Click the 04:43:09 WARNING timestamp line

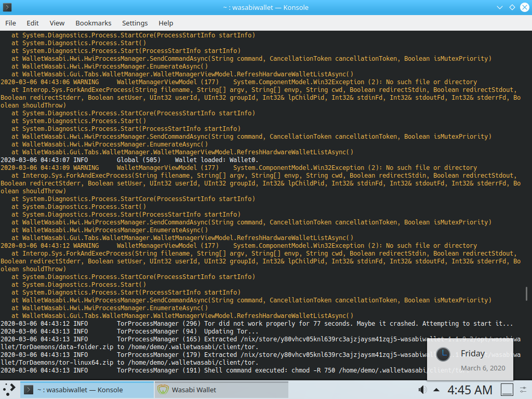click(x=238, y=168)
